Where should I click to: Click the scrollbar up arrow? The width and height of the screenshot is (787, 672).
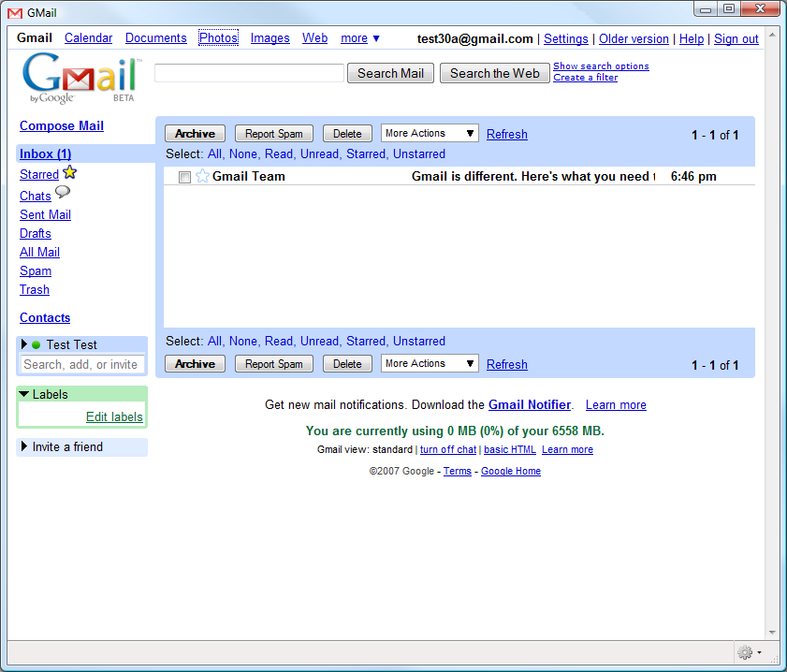click(772, 36)
